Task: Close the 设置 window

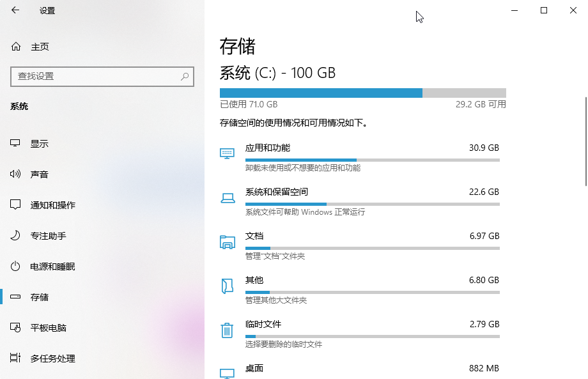Action: 573,10
